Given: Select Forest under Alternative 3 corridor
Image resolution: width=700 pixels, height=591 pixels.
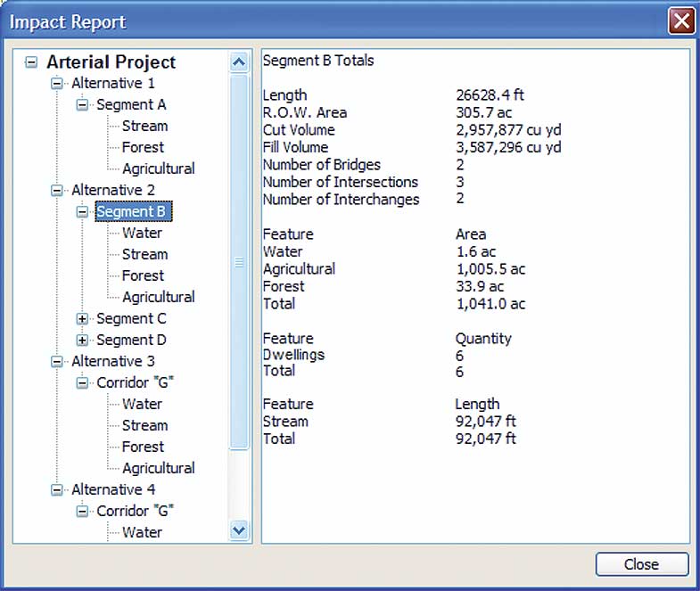Looking at the screenshot, I should pyautogui.click(x=143, y=447).
